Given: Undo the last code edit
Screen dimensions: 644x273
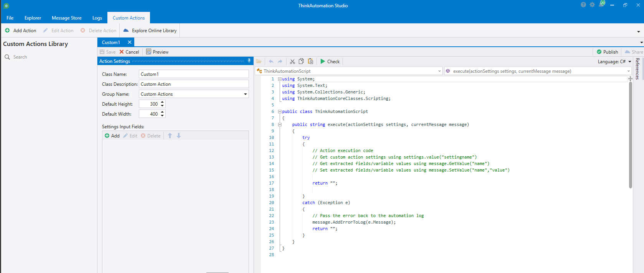Looking at the screenshot, I should tap(271, 61).
